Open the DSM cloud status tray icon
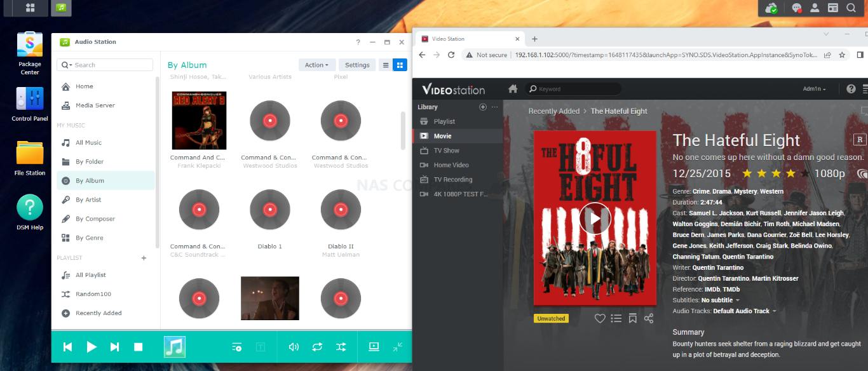 771,8
